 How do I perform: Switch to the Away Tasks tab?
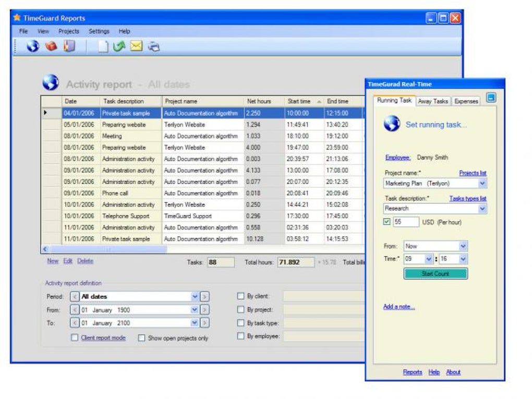click(433, 101)
